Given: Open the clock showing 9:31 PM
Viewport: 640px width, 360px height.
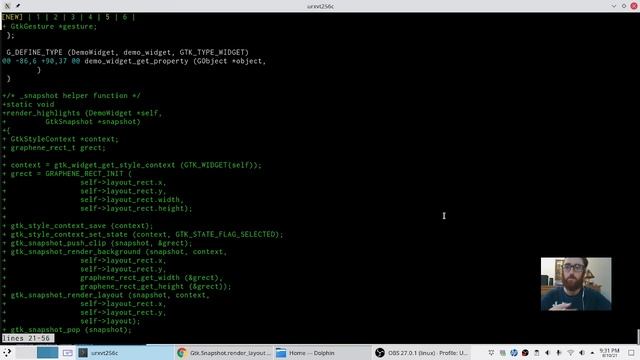Looking at the screenshot, I should pyautogui.click(x=609, y=353).
